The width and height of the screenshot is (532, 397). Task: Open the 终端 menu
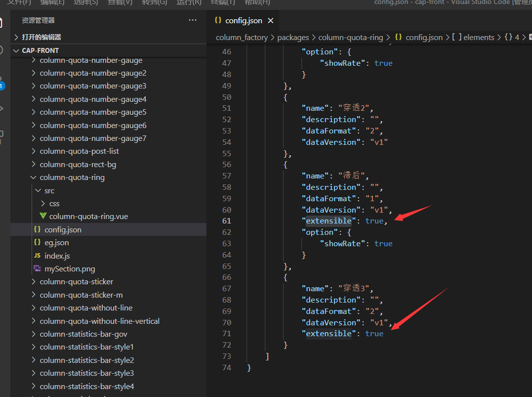(x=223, y=2)
